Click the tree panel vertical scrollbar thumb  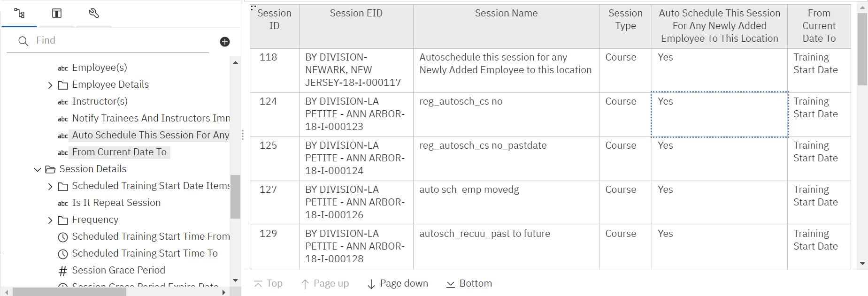235,197
